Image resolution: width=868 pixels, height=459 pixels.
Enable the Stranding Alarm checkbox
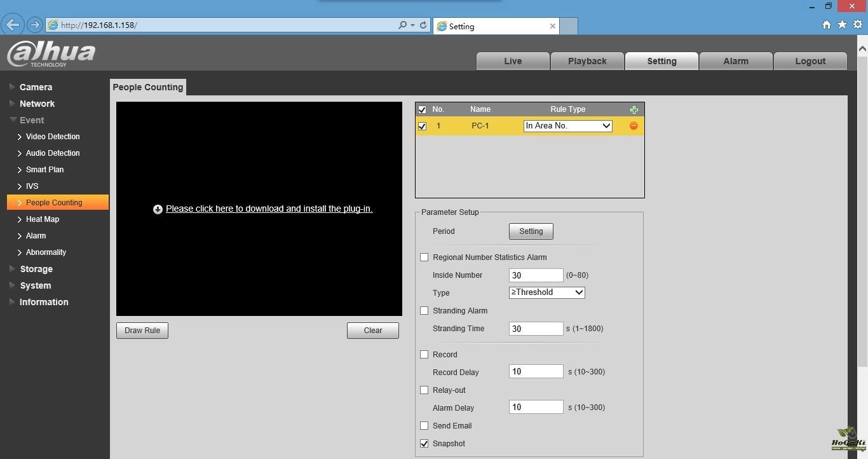click(x=424, y=311)
